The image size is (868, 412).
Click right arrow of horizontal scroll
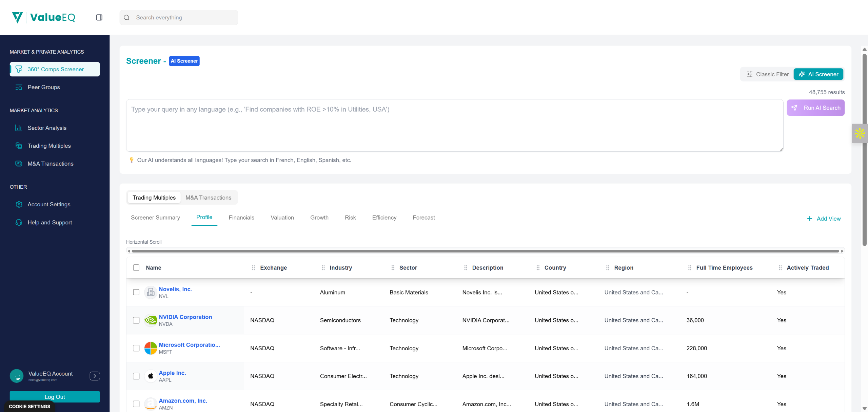(842, 251)
